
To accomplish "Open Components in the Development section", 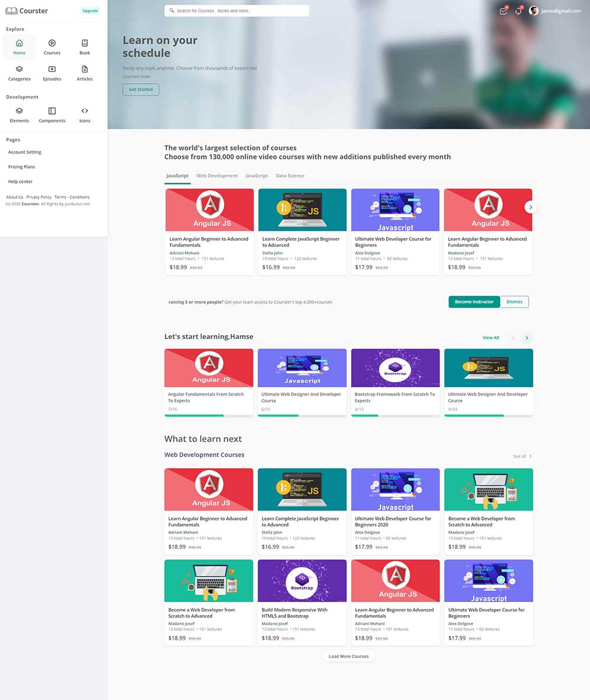I will pyautogui.click(x=52, y=112).
